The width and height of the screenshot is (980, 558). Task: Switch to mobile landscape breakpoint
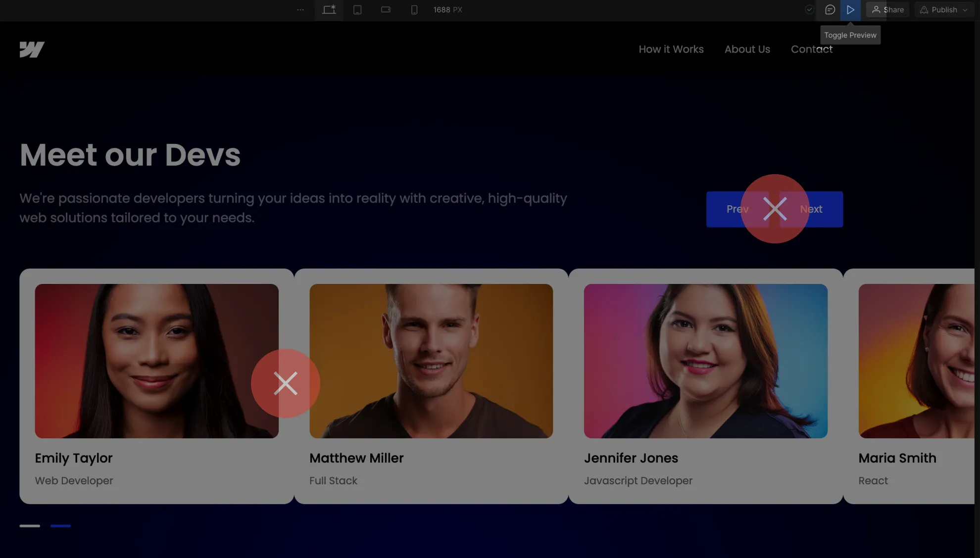click(x=386, y=10)
